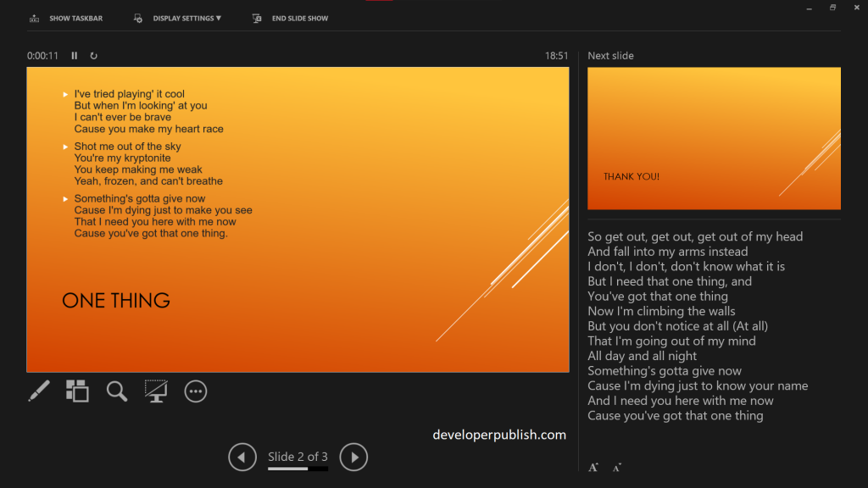This screenshot has width=868, height=488.
Task: Click End Slide Show
Action: (291, 18)
